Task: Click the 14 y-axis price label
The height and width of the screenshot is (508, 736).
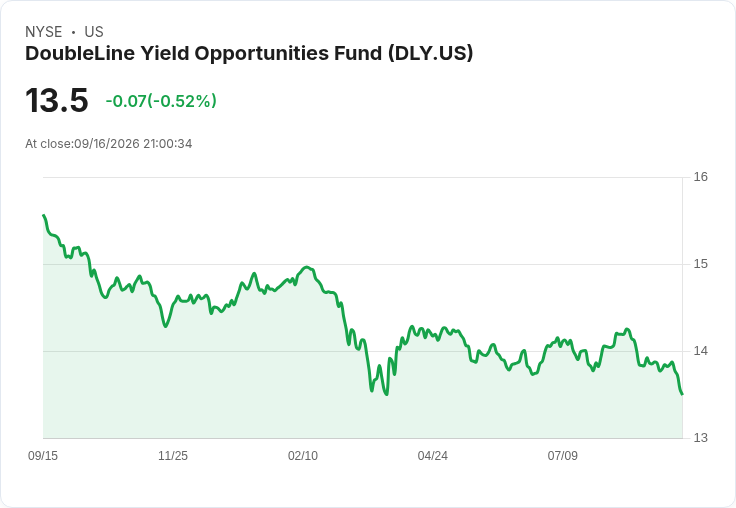Action: (x=700, y=351)
